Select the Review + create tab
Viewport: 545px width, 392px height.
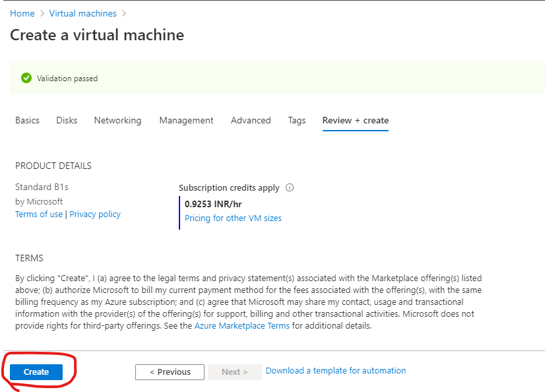click(355, 120)
